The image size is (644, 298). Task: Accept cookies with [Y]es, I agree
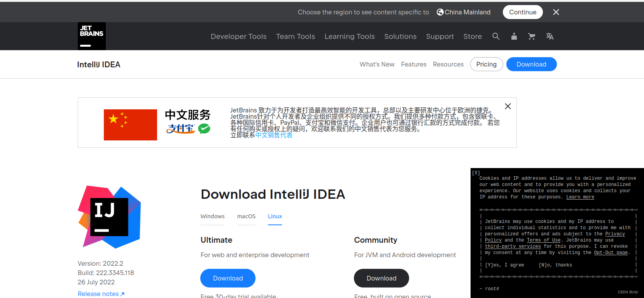[x=504, y=265]
